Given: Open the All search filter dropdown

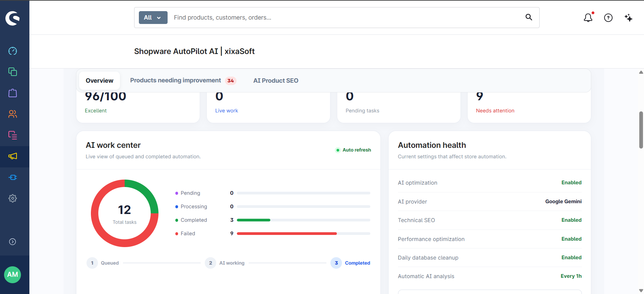Looking at the screenshot, I should click(153, 18).
